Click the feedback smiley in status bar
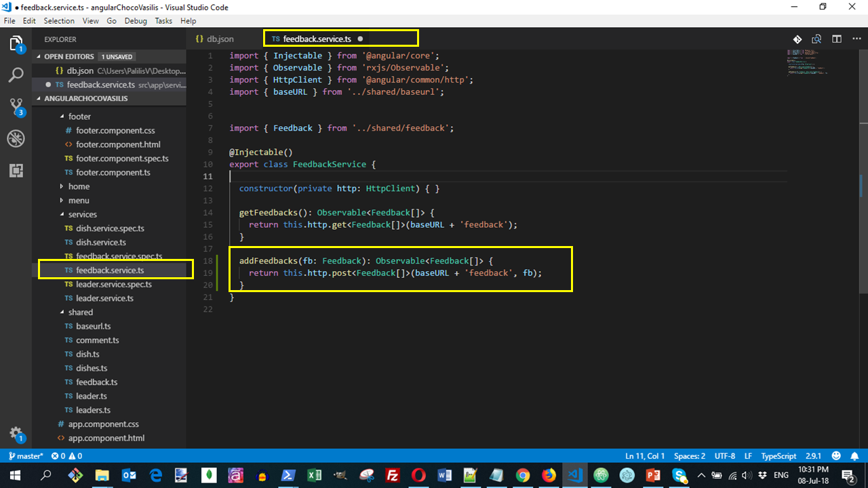The height and width of the screenshot is (488, 868). click(x=836, y=456)
